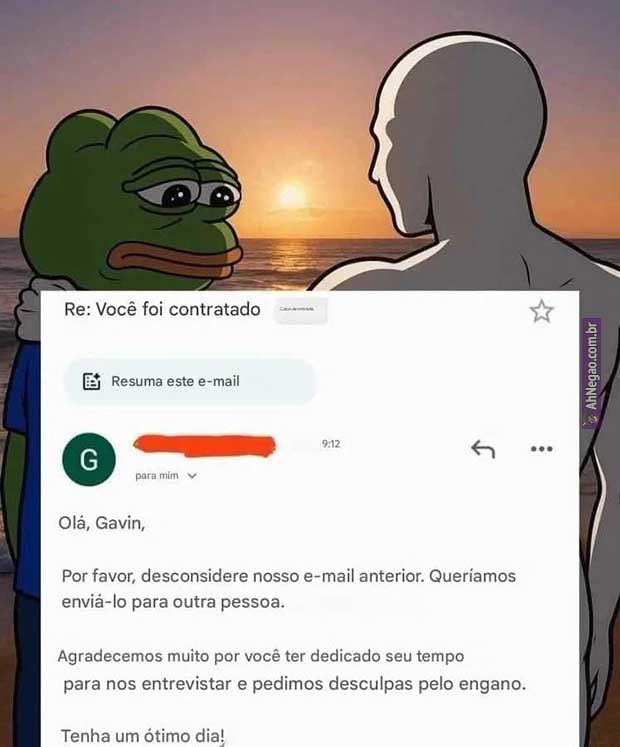
Task: Open the three-dot more options menu
Action: pos(541,449)
